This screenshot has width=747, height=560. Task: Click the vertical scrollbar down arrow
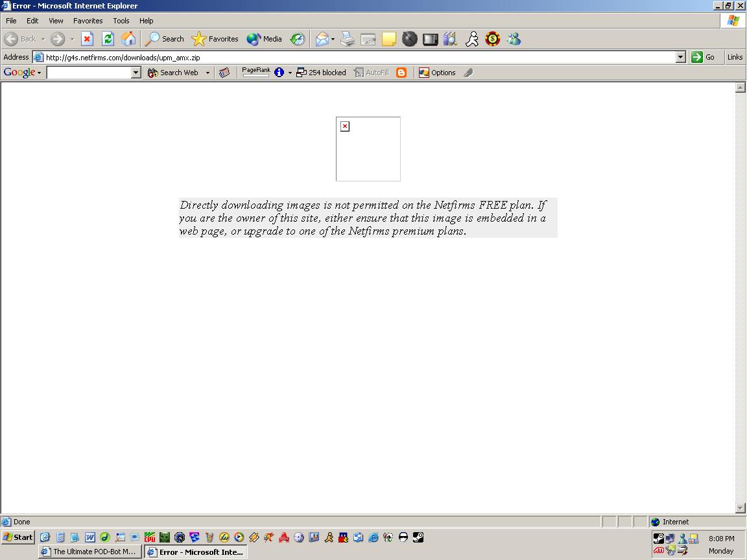pyautogui.click(x=741, y=508)
